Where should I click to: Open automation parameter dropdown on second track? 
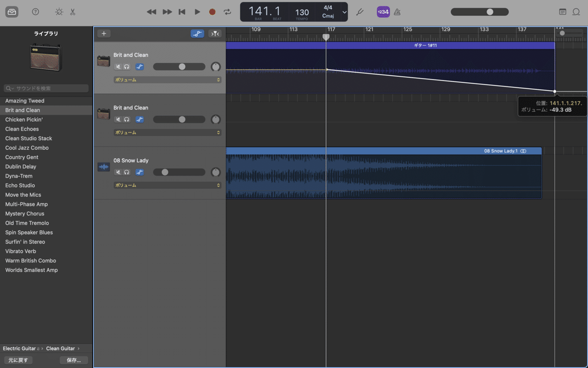tap(168, 132)
